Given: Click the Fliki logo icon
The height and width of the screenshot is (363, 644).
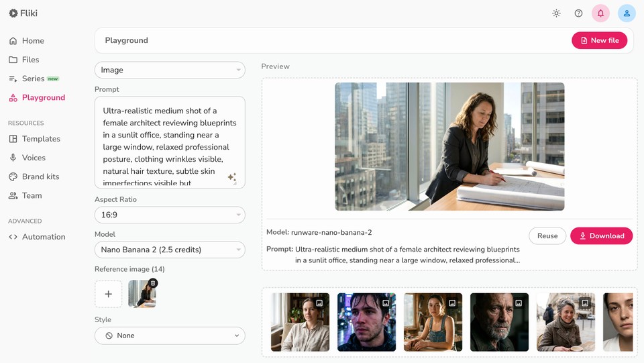Looking at the screenshot, I should click(13, 13).
